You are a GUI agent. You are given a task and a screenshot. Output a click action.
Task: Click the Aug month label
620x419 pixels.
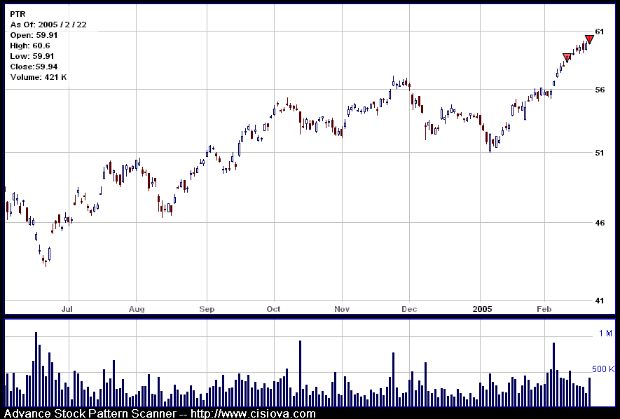point(136,309)
